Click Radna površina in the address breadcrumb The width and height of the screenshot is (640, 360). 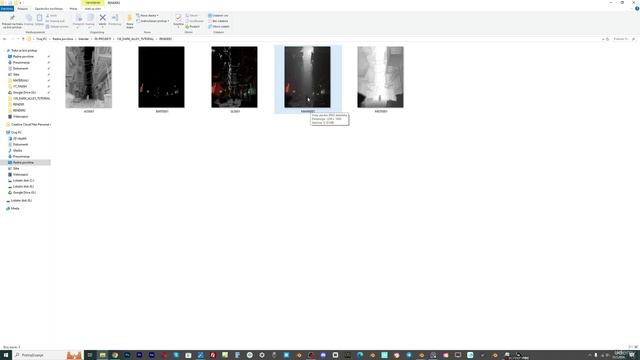coord(62,39)
